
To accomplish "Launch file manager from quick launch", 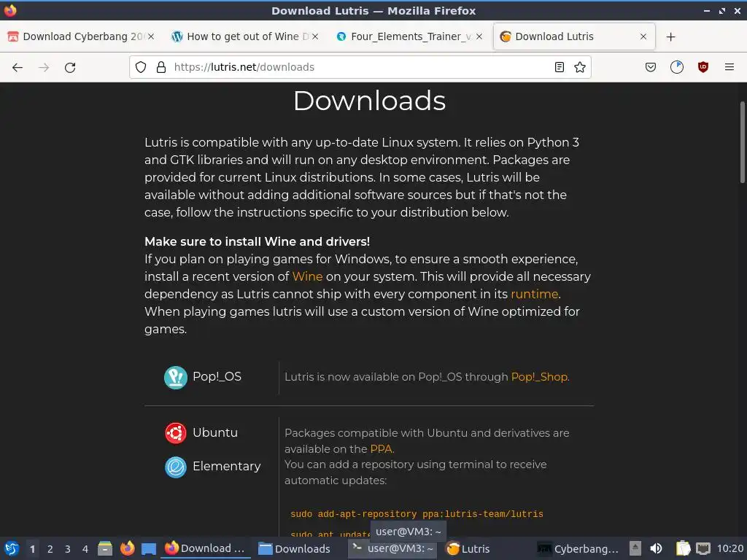I will 105,548.
